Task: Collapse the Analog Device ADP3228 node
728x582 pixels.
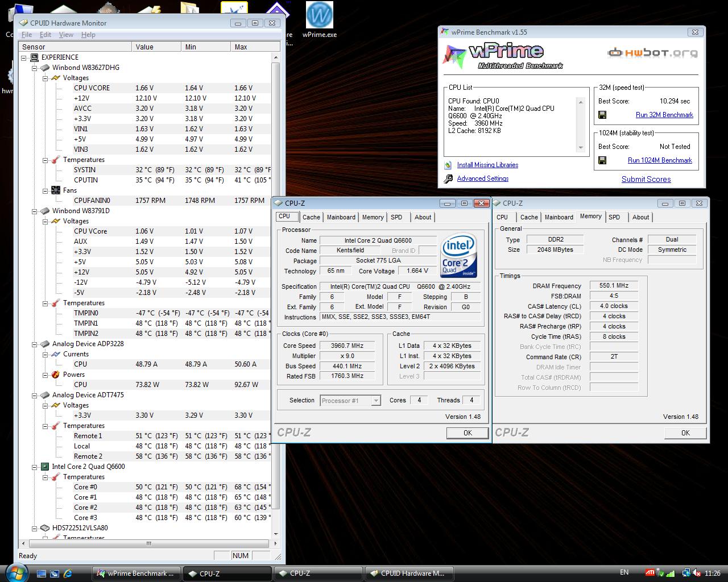Action: pyautogui.click(x=35, y=344)
